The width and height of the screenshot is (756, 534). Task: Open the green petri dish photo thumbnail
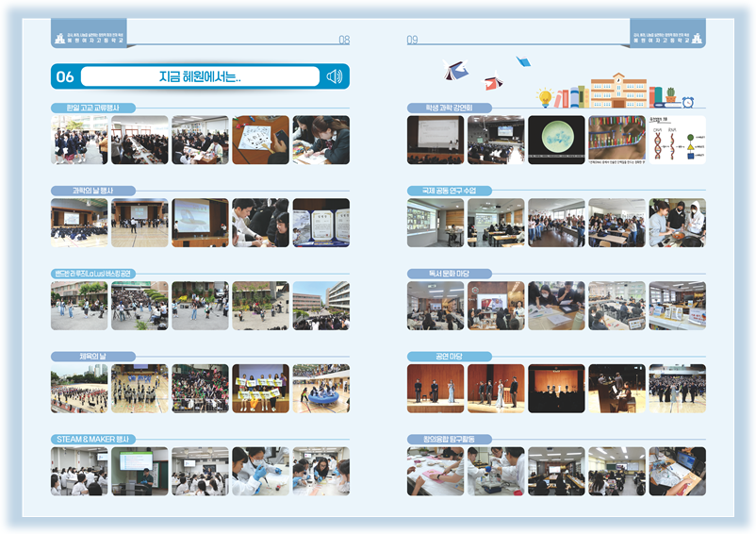556,140
